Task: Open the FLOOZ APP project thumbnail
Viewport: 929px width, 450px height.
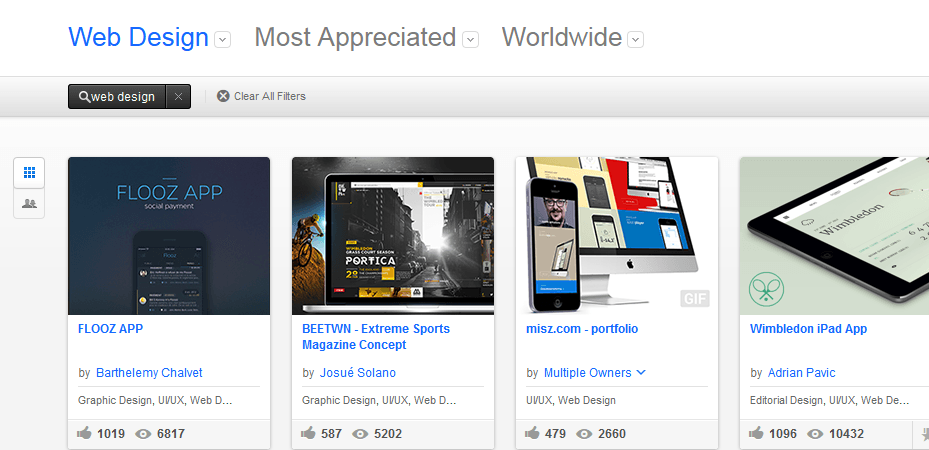Action: (x=169, y=236)
